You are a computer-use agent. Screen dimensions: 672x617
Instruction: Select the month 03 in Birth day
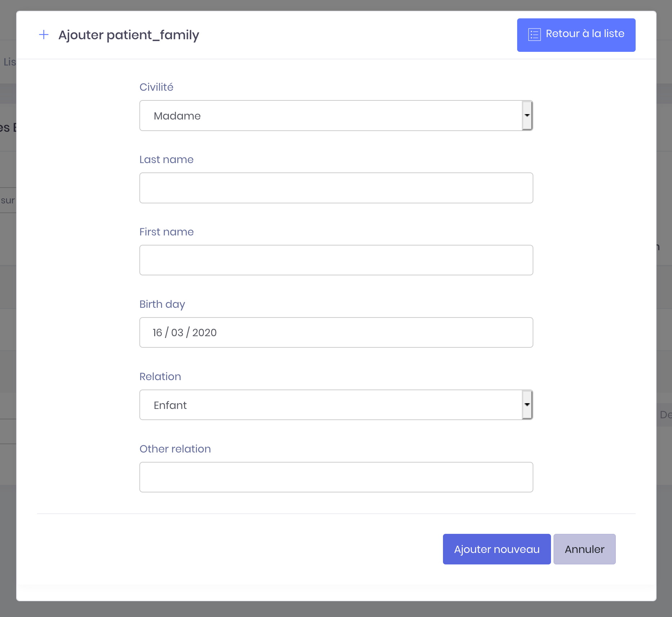tap(177, 333)
